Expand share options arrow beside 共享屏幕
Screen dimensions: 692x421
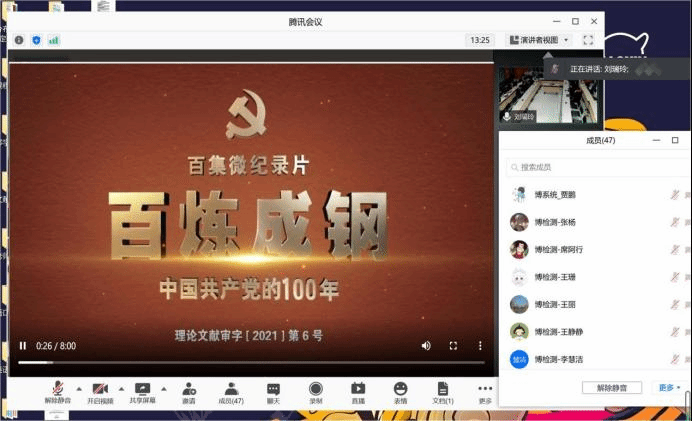coord(164,389)
